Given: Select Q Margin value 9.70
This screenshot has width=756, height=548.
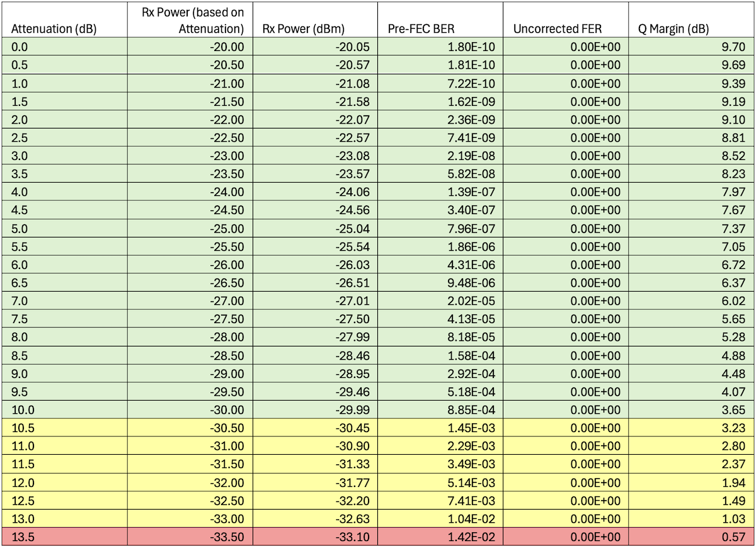Looking at the screenshot, I should point(691,47).
